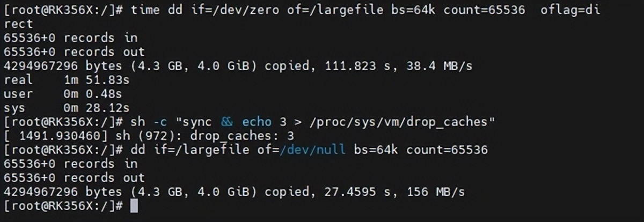This screenshot has width=644, height=222.
Task: Click the blue '/dev/null' in the read command
Action: click(x=313, y=150)
